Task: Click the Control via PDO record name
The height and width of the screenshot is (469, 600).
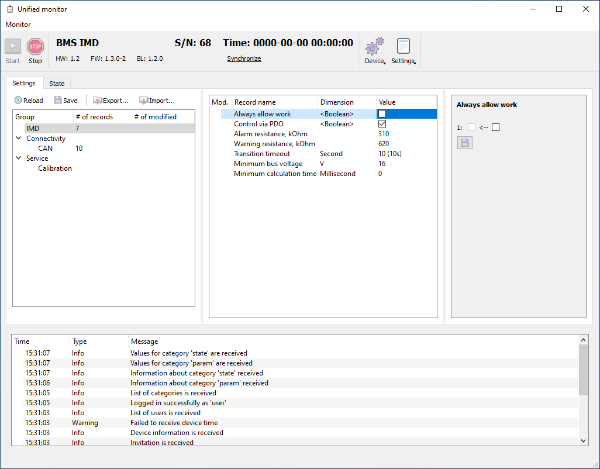Action: coord(258,124)
